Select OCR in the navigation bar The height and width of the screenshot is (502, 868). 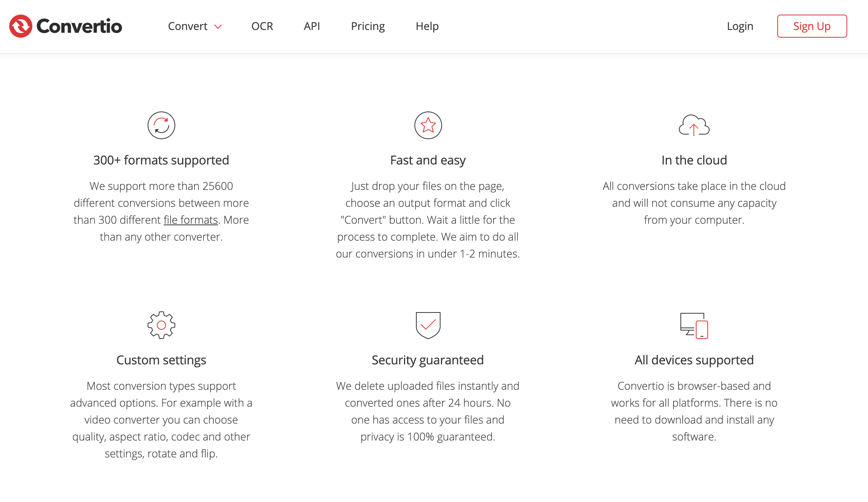coord(262,26)
